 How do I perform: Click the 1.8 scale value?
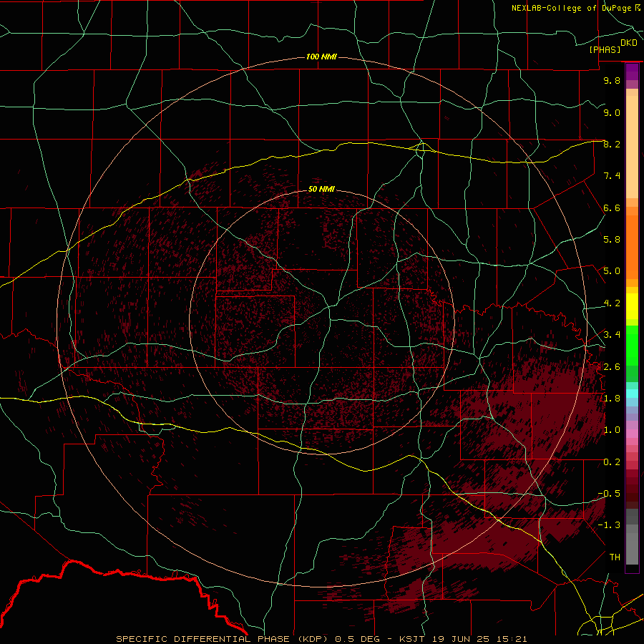click(x=612, y=399)
